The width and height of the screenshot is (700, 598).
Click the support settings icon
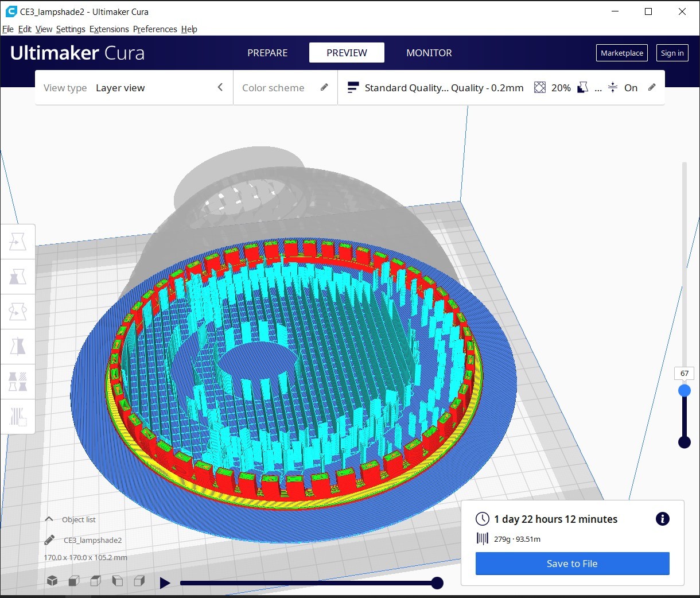(x=582, y=87)
